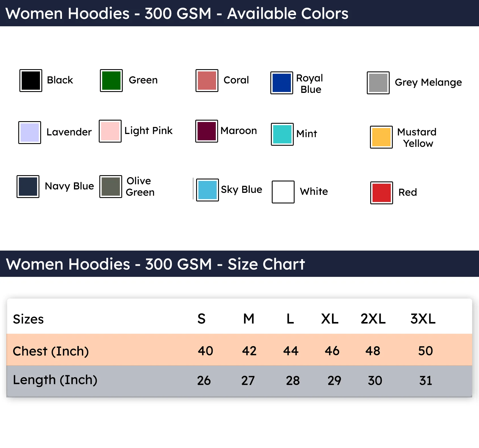Select the Red color swatch
This screenshot has height=448, width=479.
(x=382, y=193)
